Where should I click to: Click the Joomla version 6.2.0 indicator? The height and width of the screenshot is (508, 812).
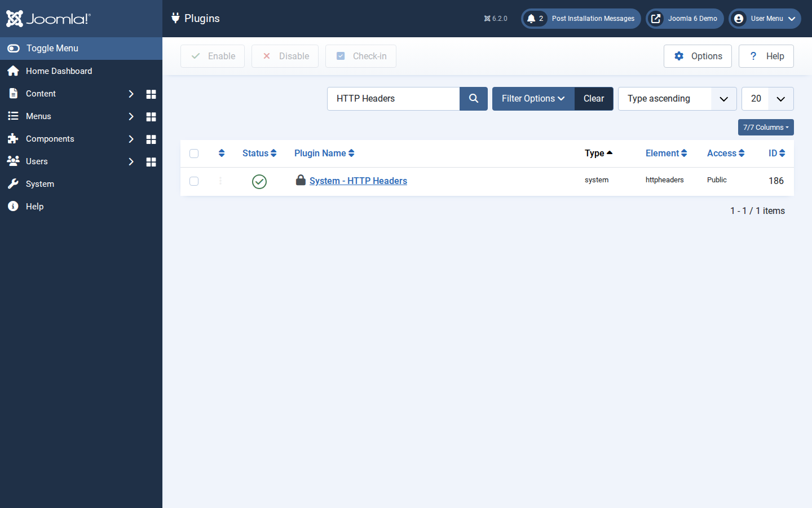pos(496,19)
